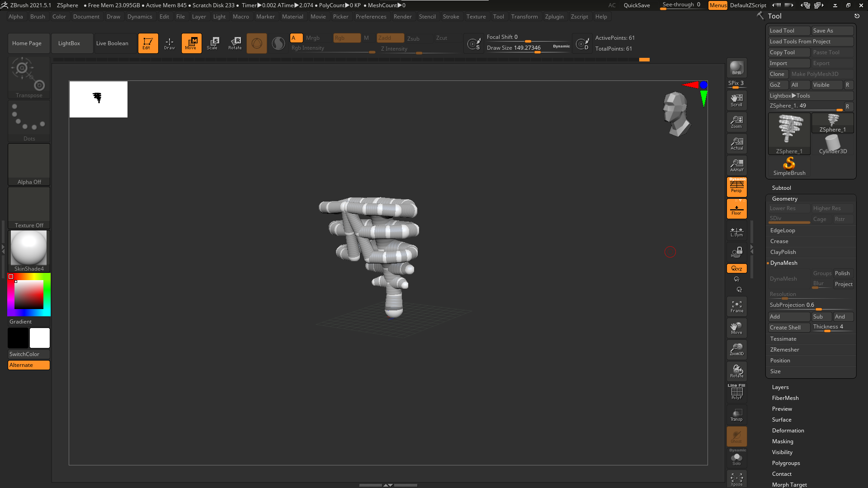Click the Draw Size slider
Screen dimensions: 868x488
[528, 48]
